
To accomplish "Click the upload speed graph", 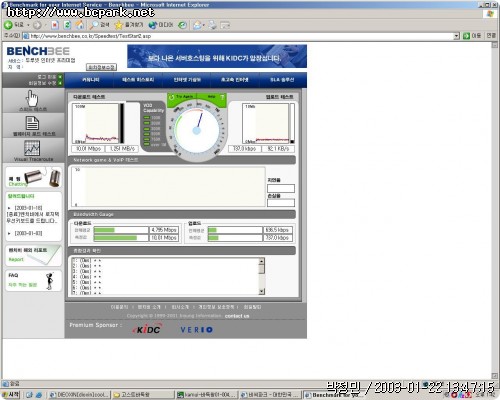I will 266,123.
